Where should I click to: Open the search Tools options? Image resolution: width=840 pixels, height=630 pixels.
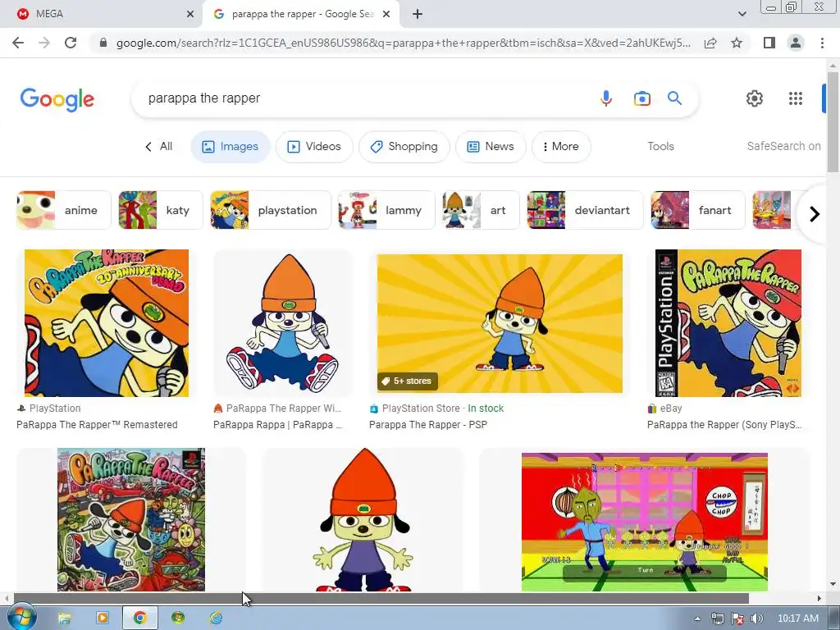660,146
